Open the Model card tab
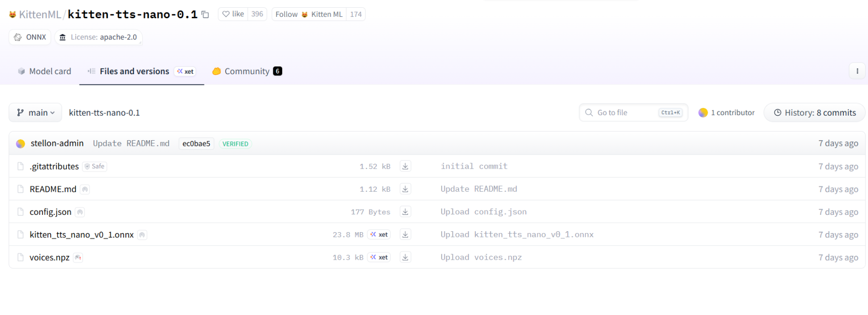The width and height of the screenshot is (868, 315). (44, 71)
